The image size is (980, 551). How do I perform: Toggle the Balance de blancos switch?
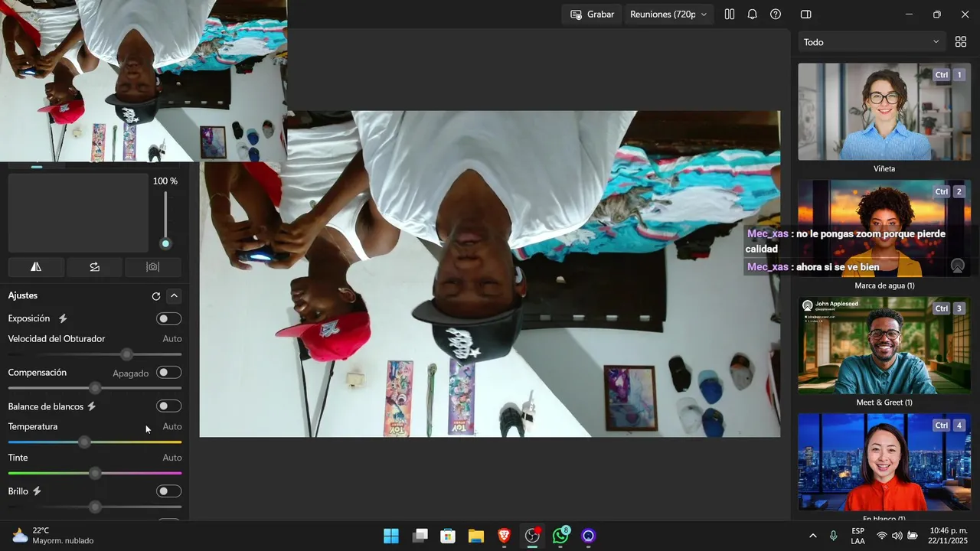point(168,406)
